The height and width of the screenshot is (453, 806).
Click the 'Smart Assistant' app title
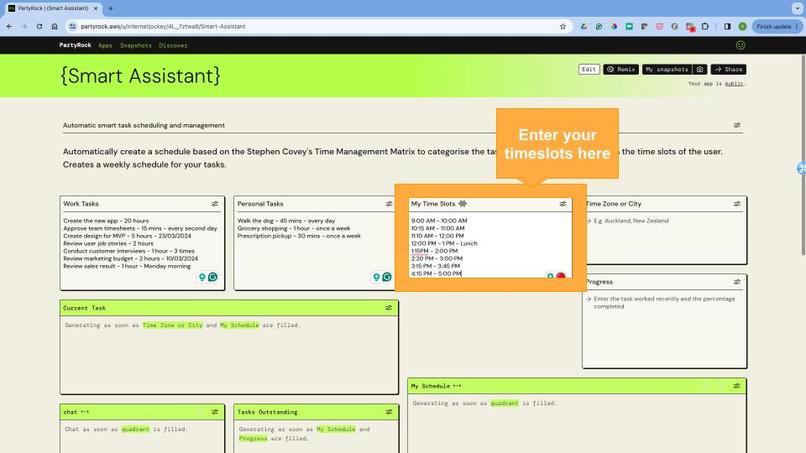point(140,76)
